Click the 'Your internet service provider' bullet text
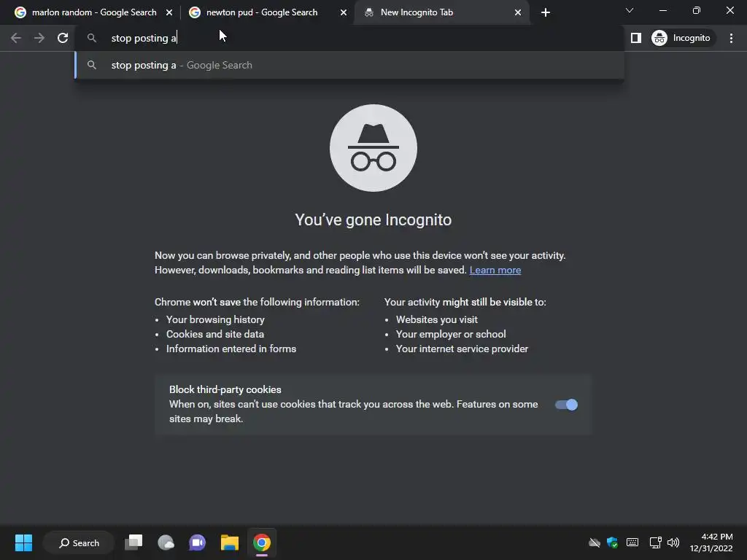Image resolution: width=747 pixels, height=560 pixels. 462,349
